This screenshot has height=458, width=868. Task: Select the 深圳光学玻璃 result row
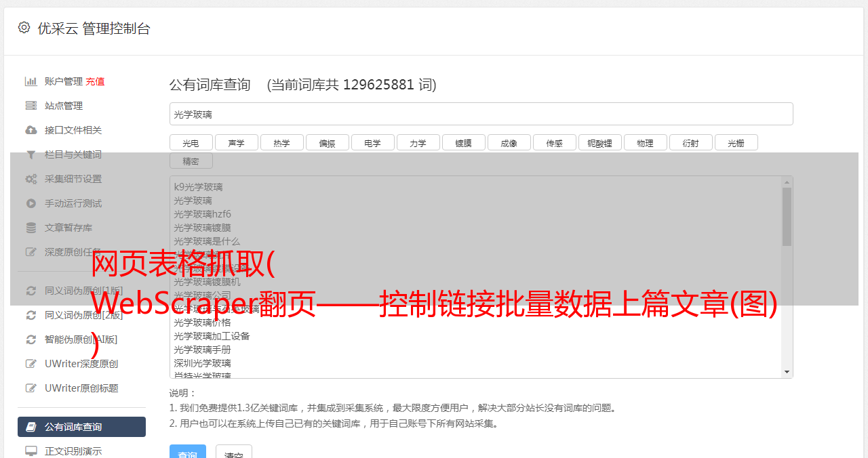pyautogui.click(x=202, y=363)
